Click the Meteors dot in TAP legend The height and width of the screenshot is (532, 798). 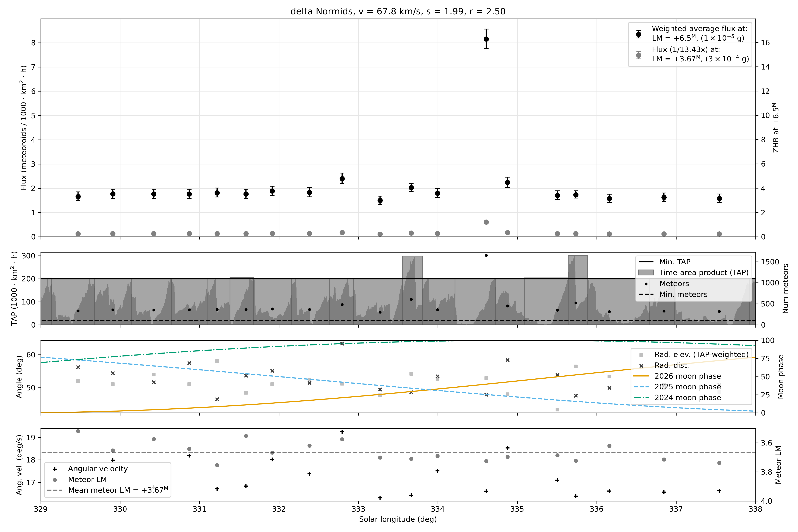[x=646, y=284]
